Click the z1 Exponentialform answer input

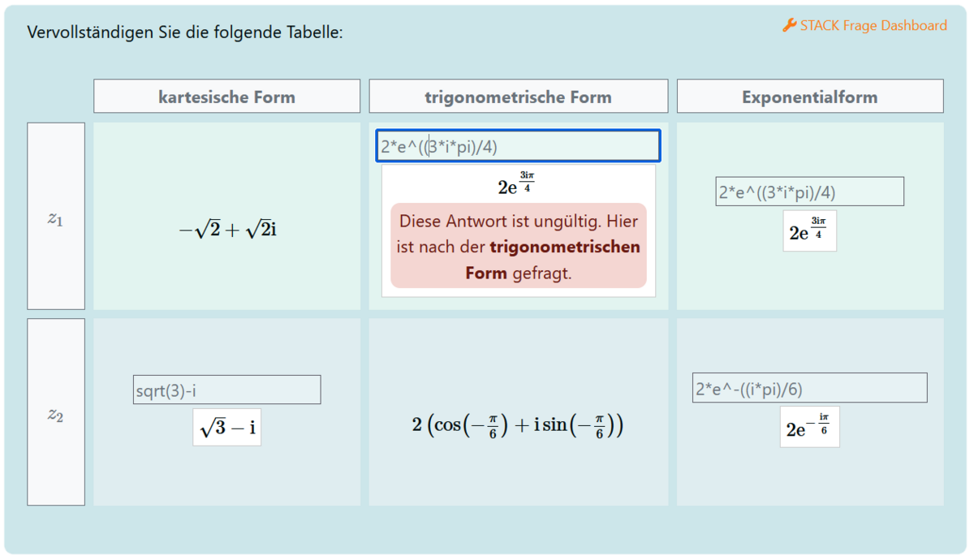pos(808,192)
